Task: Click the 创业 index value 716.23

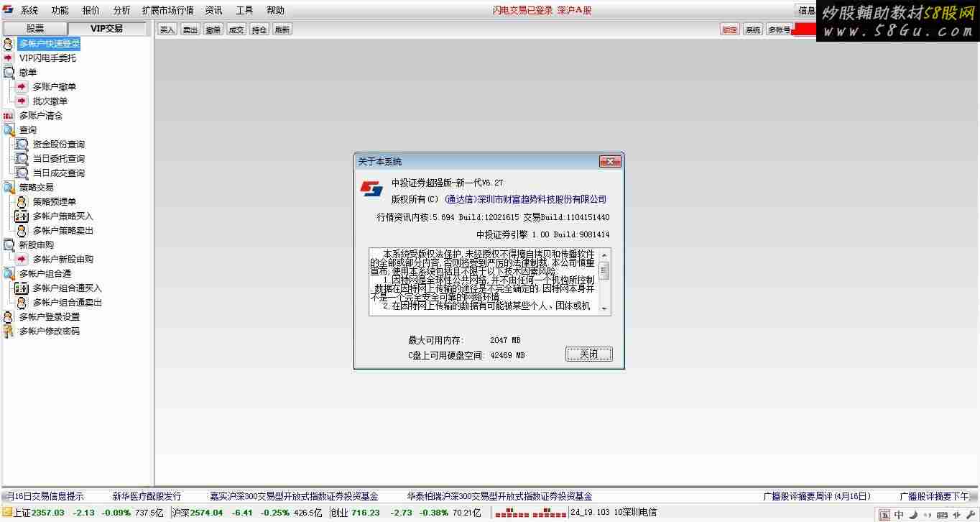Action: [x=366, y=513]
